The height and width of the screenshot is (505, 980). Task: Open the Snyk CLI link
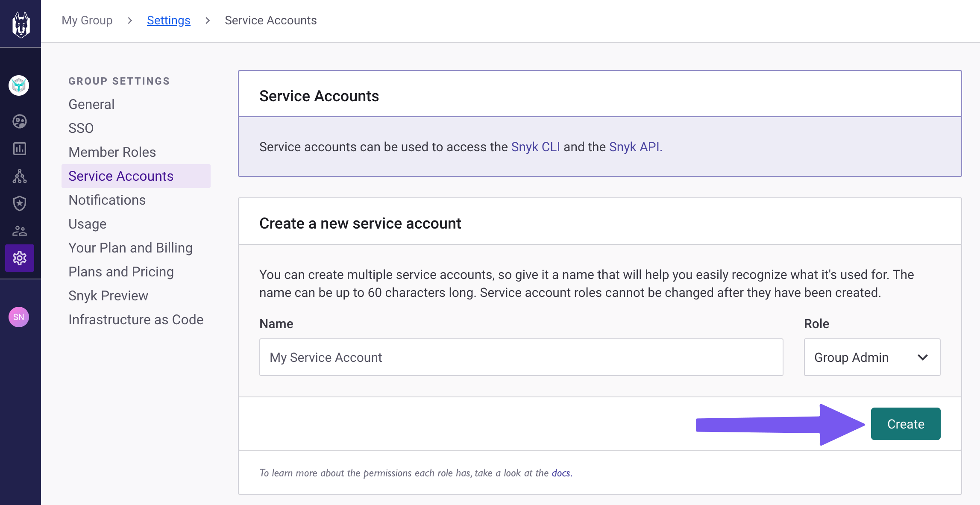(x=536, y=147)
